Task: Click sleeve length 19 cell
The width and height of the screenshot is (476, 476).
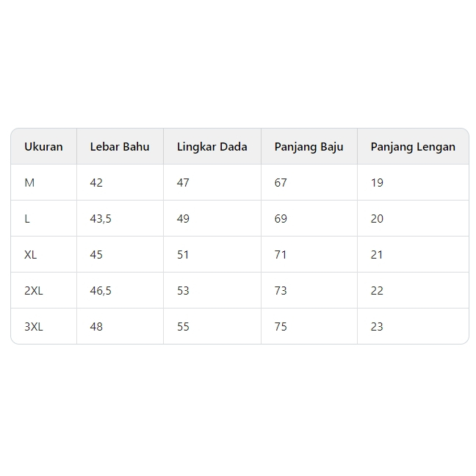Action: pos(377,182)
